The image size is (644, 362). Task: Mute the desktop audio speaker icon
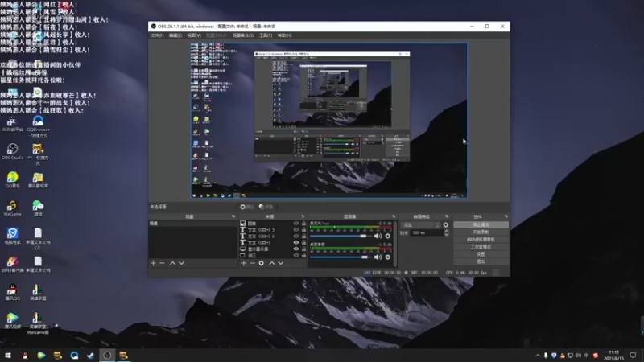[378, 257]
